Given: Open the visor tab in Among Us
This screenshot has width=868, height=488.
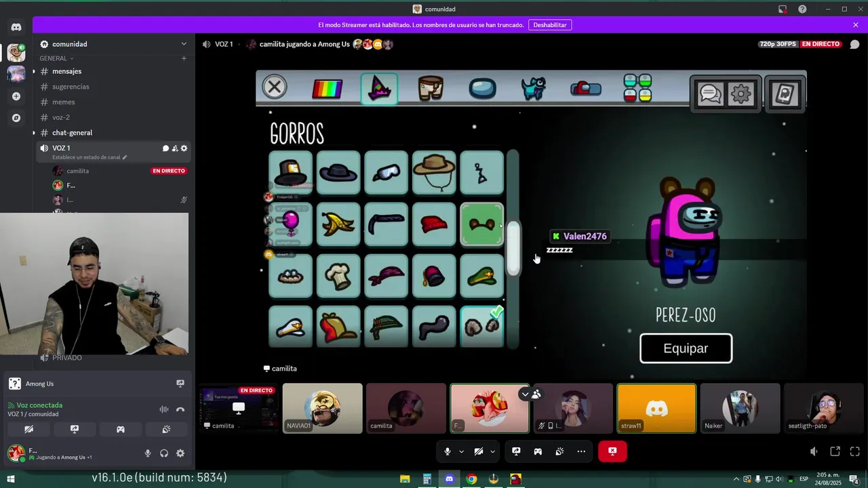Looking at the screenshot, I should [x=482, y=89].
